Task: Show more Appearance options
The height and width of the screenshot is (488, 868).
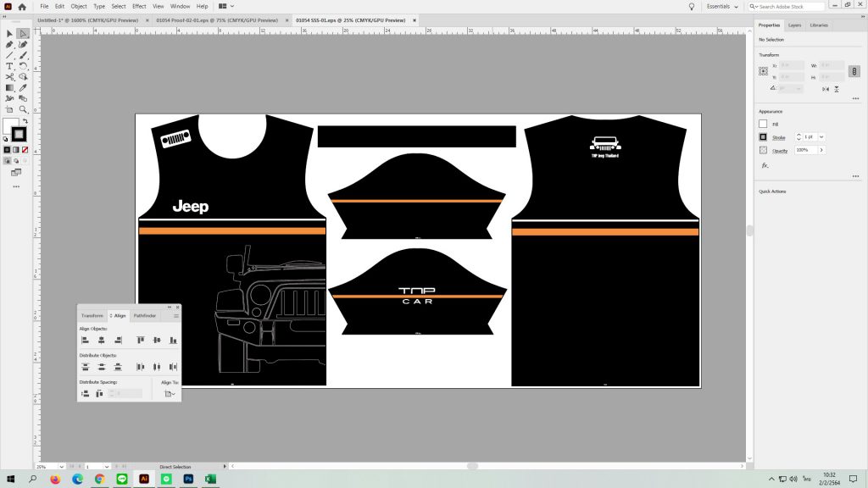Action: [856, 176]
